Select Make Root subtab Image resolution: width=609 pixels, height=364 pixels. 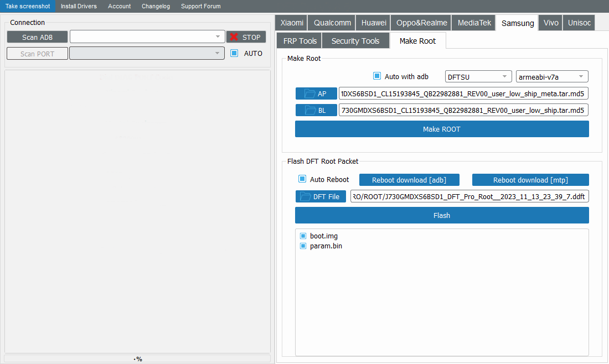tap(417, 41)
